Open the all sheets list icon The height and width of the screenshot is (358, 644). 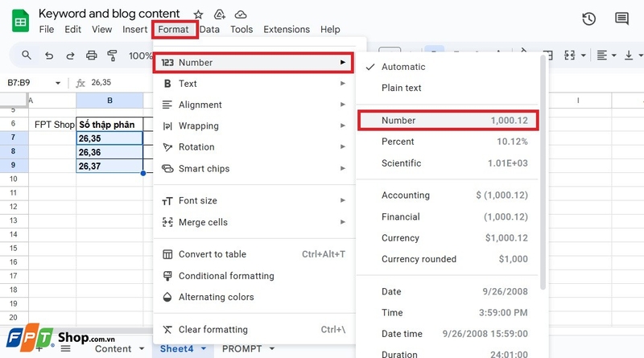pos(66,349)
